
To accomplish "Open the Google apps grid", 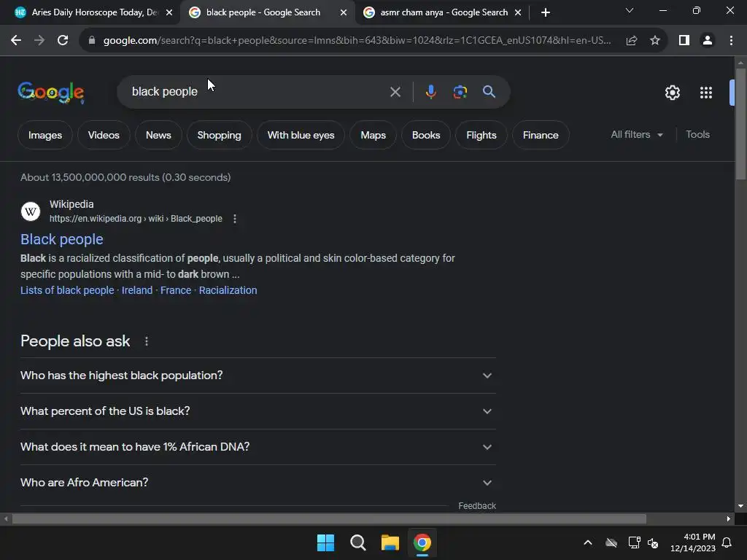I will 705,93.
